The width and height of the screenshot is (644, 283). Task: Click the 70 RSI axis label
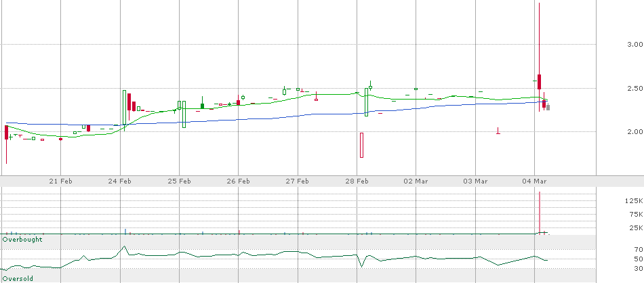[639, 249]
